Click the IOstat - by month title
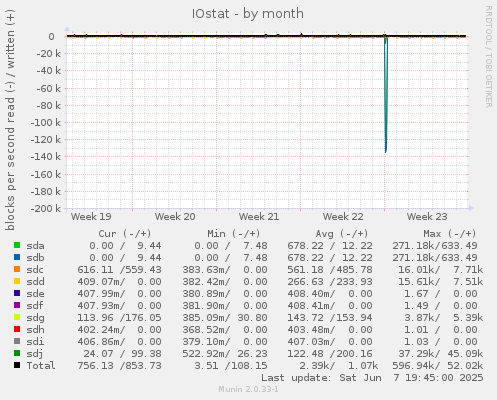This screenshot has width=497, height=400. click(248, 14)
